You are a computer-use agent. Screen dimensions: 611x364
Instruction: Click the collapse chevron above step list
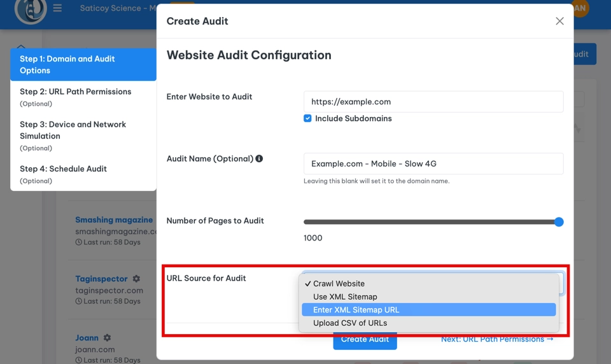[21, 46]
